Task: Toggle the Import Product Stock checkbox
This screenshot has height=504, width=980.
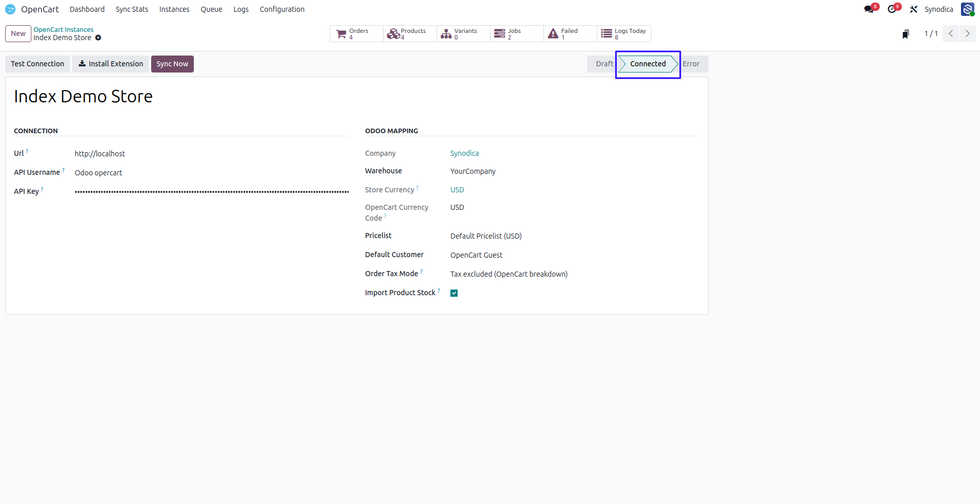Action: [454, 293]
